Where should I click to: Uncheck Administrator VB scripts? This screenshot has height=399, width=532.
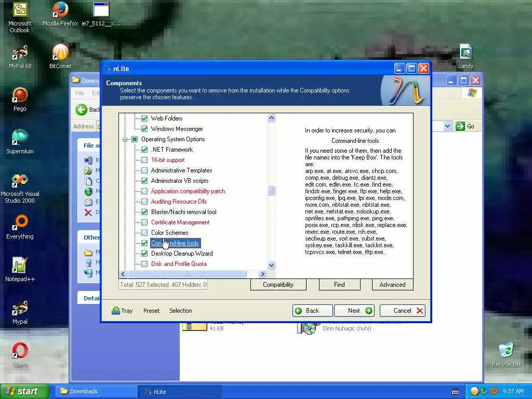(144, 181)
